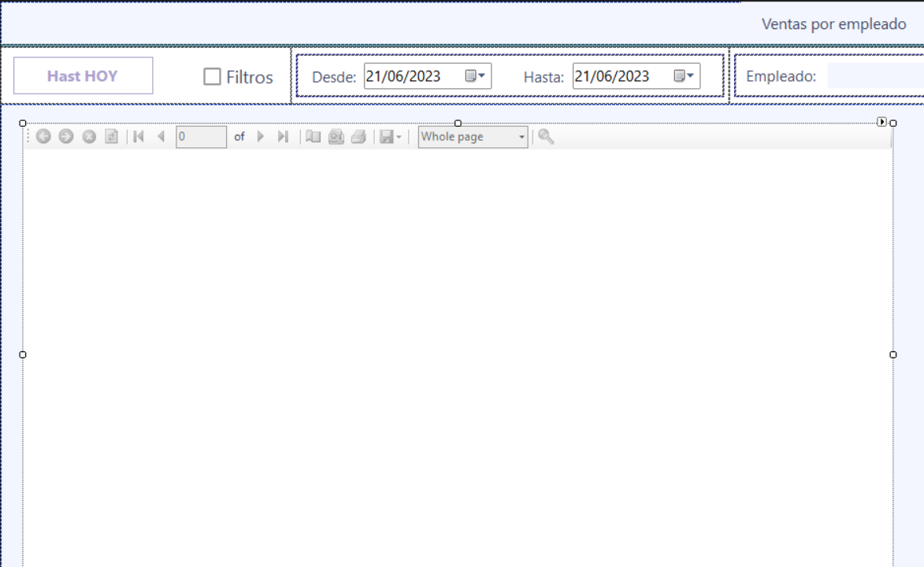Click the current page number field
The image size is (924, 567).
201,137
